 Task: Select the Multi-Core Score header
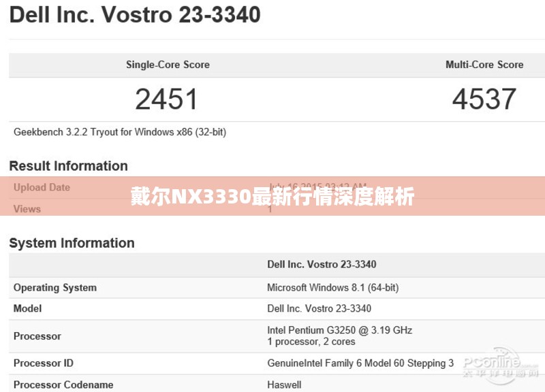point(484,65)
